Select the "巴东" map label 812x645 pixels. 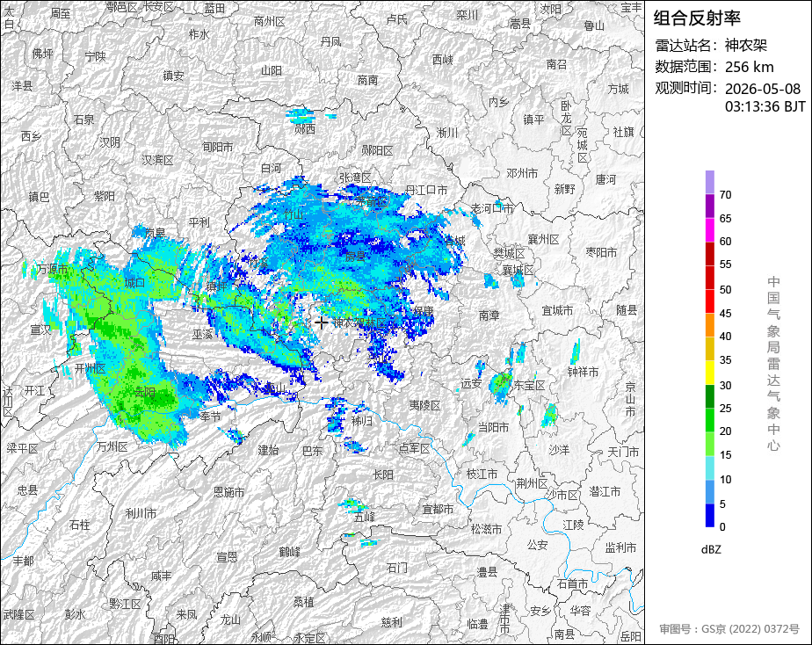point(312,451)
